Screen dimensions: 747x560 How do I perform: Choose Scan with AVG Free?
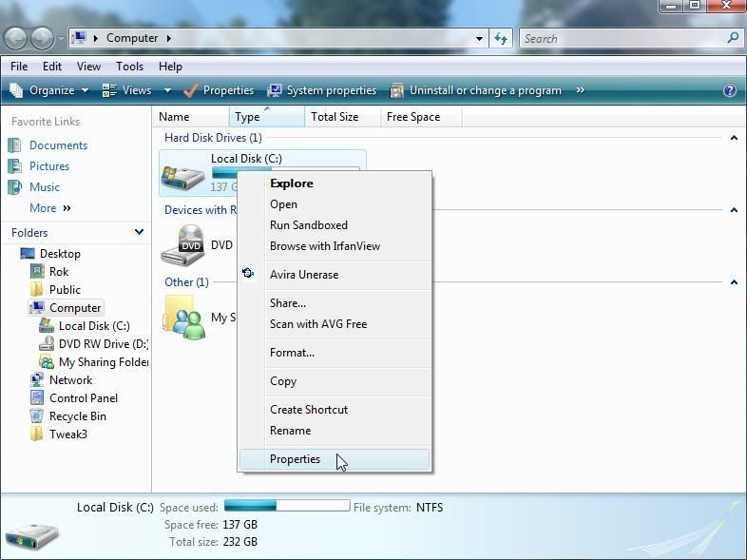click(x=335, y=324)
